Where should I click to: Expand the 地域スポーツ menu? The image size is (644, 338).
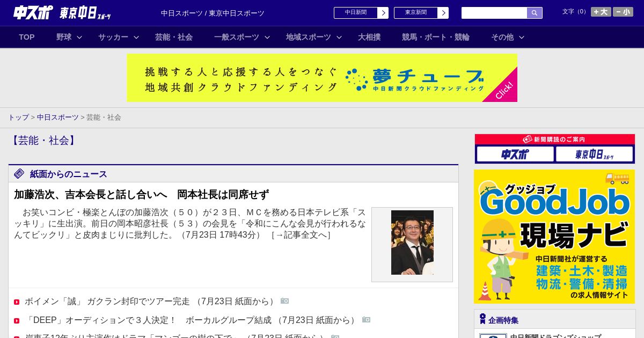[309, 37]
